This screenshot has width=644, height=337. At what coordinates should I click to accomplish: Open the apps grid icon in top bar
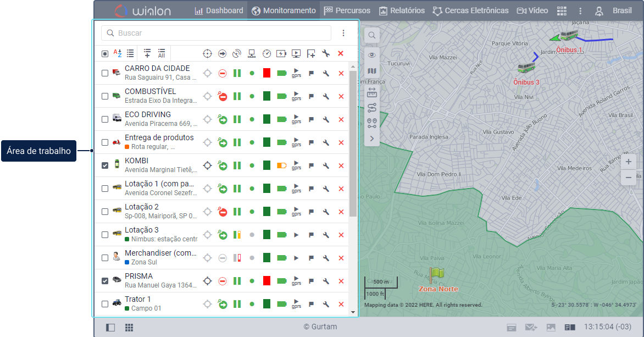click(x=562, y=10)
